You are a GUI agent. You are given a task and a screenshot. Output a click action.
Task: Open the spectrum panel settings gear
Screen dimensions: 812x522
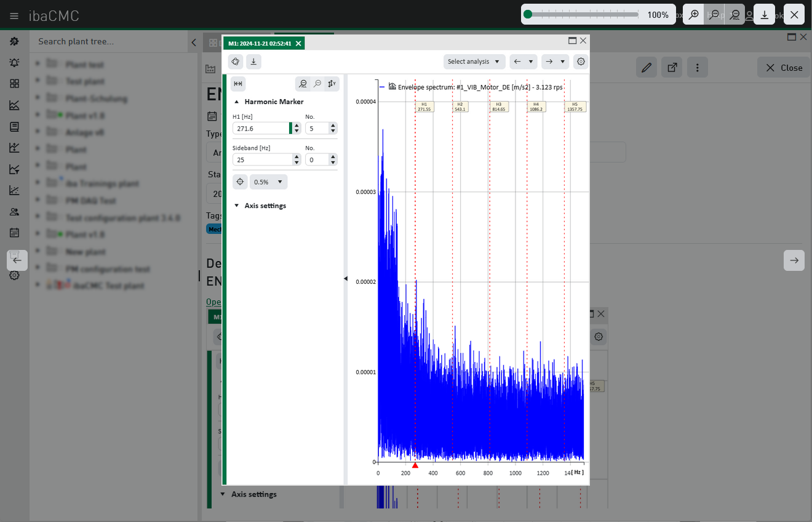tap(581, 62)
